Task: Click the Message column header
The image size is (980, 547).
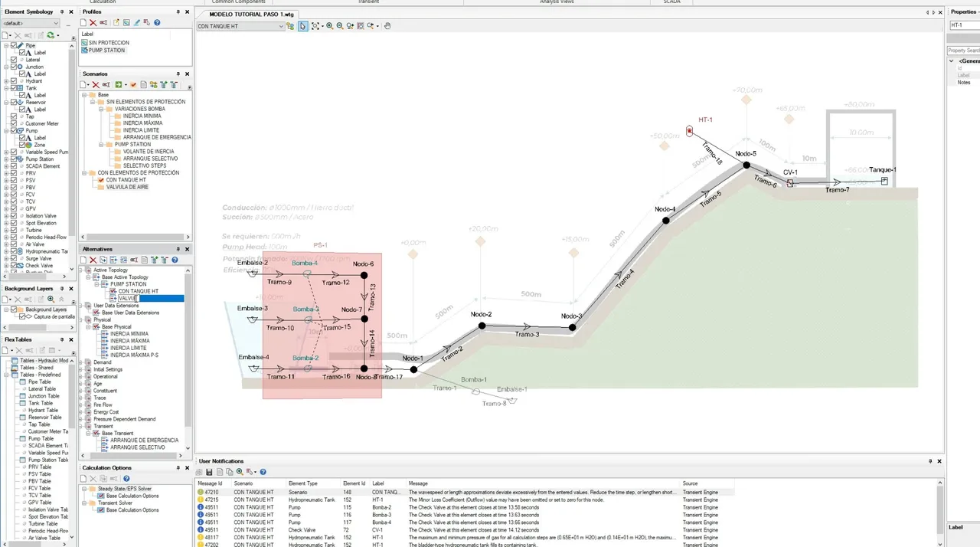Action: tap(418, 483)
